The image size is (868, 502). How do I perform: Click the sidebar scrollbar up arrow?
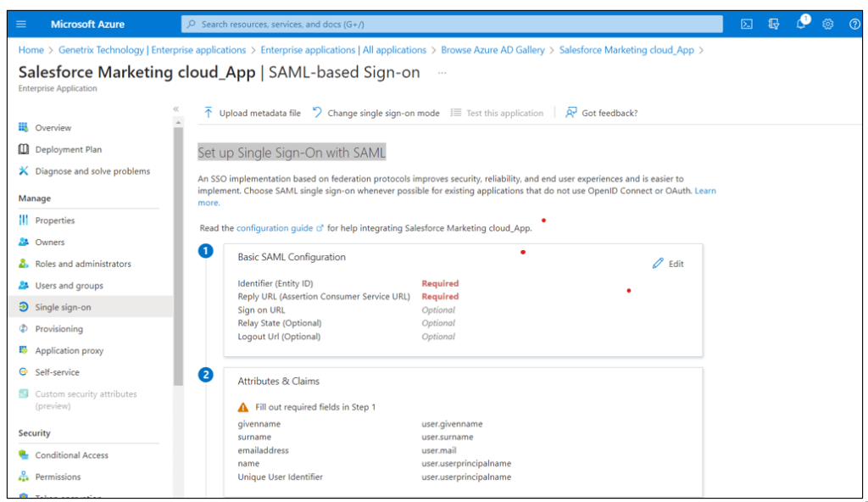pyautogui.click(x=178, y=122)
